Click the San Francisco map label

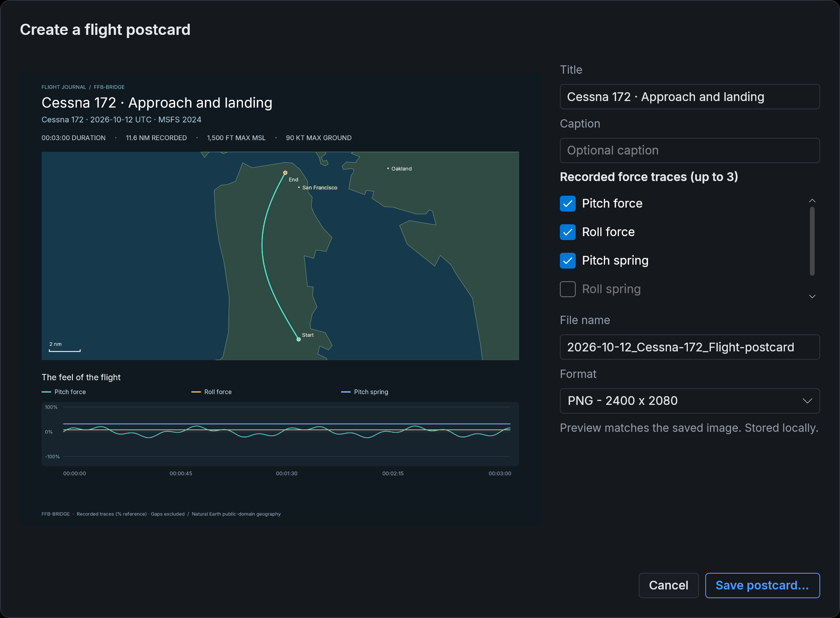[320, 188]
